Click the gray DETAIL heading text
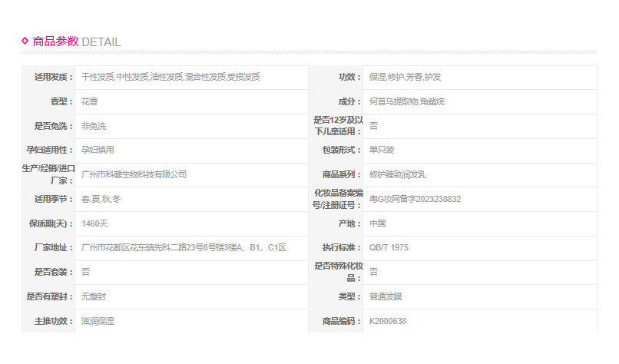Screen dimensions: 619x364 pos(101,42)
